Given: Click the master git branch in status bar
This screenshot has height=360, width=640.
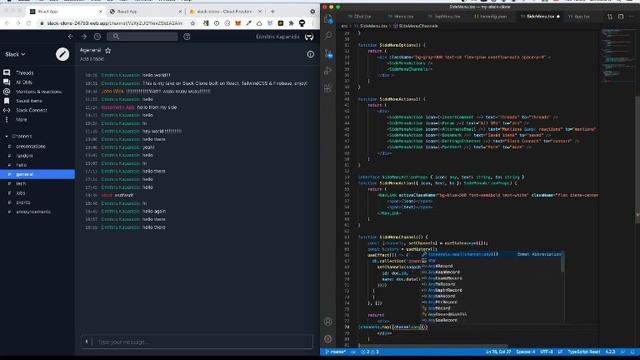Looking at the screenshot, I should tap(336, 352).
